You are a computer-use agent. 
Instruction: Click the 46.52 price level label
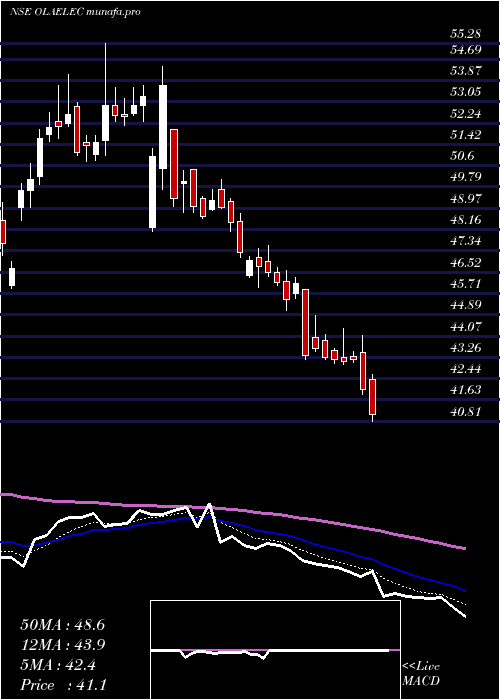coord(466,262)
